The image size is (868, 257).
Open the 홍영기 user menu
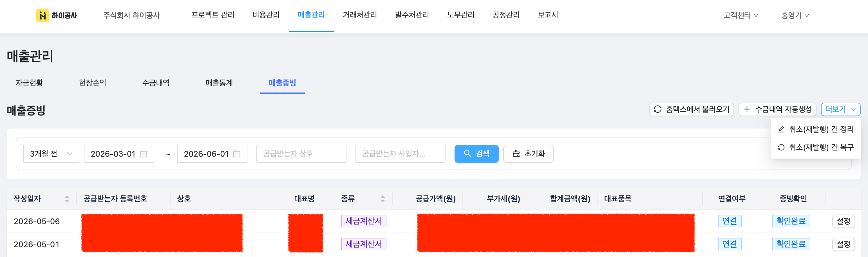click(795, 15)
